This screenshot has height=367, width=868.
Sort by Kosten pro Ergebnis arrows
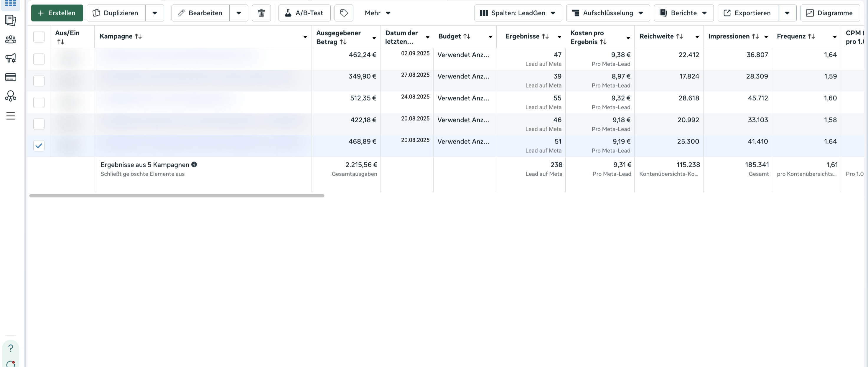pos(603,42)
